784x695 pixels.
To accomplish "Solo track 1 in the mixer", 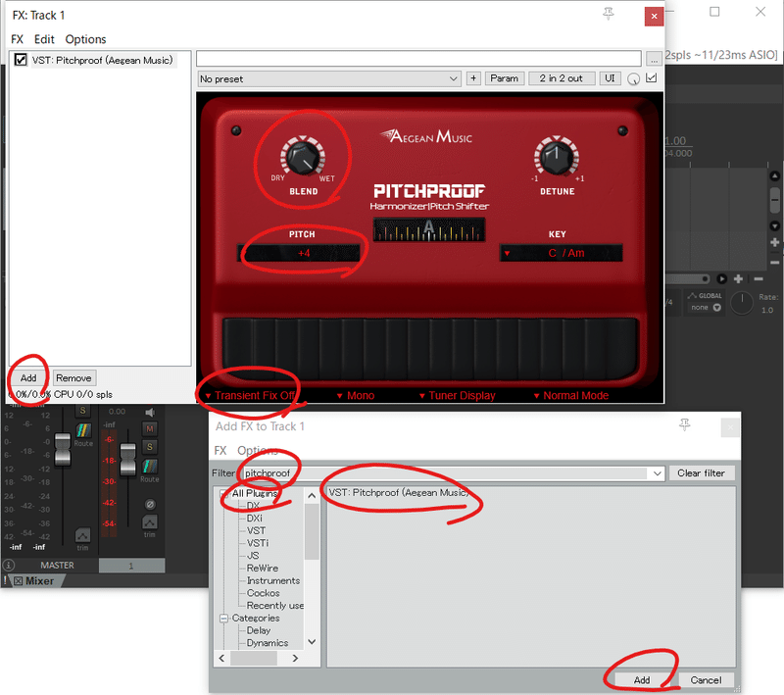I will pyautogui.click(x=149, y=446).
